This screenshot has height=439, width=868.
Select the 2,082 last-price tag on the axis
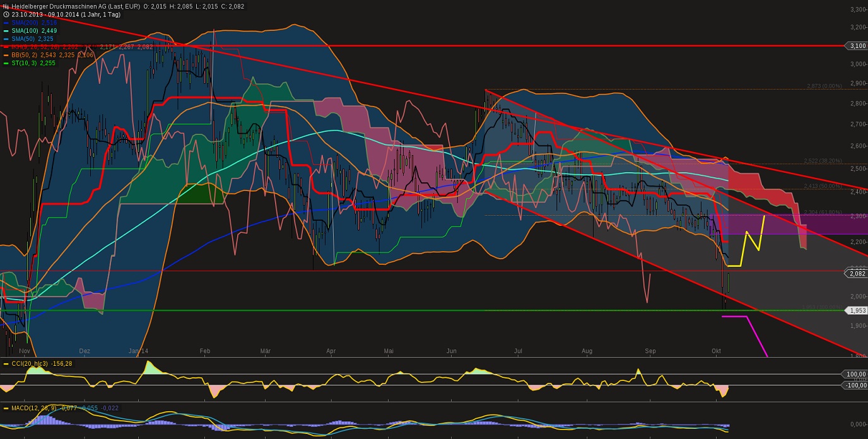[x=856, y=273]
